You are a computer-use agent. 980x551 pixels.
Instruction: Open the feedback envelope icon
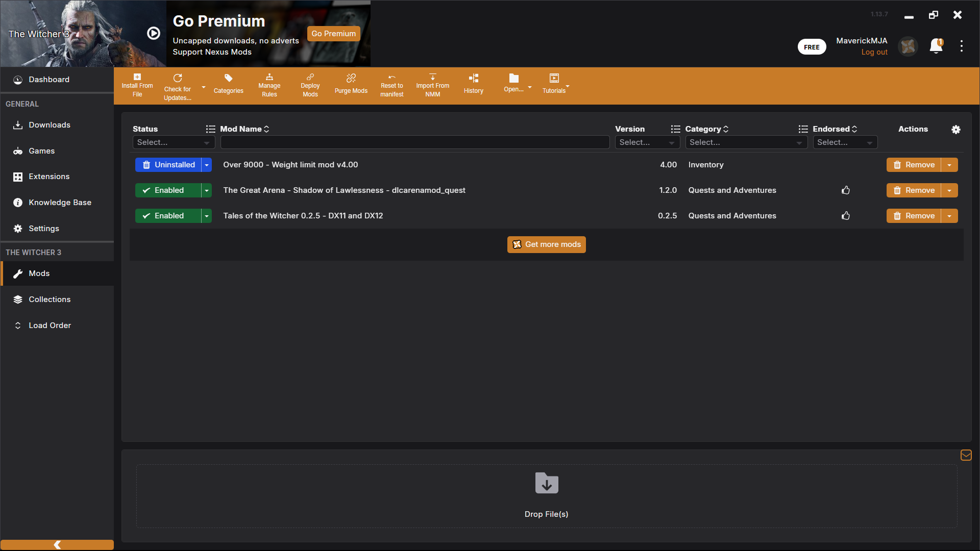coord(966,455)
